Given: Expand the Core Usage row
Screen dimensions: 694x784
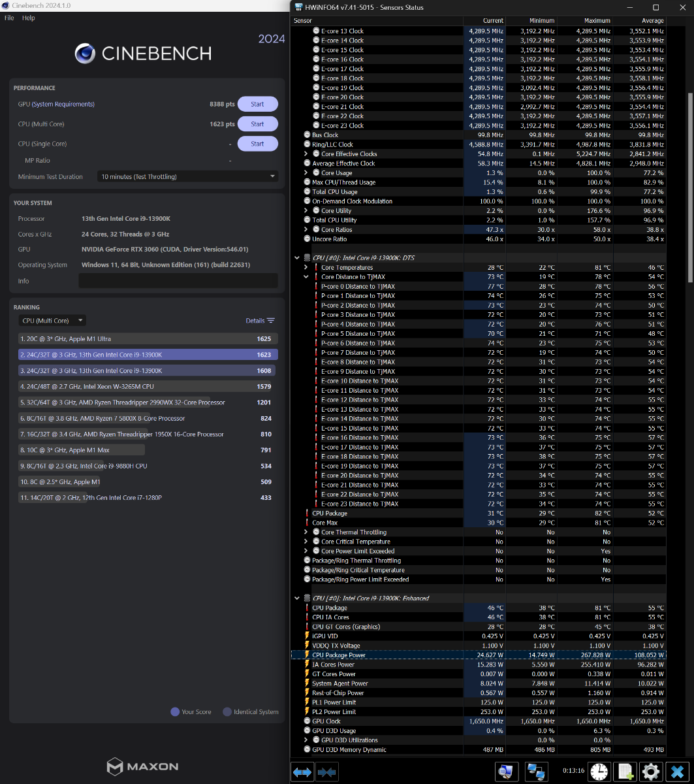Looking at the screenshot, I should pyautogui.click(x=306, y=173).
